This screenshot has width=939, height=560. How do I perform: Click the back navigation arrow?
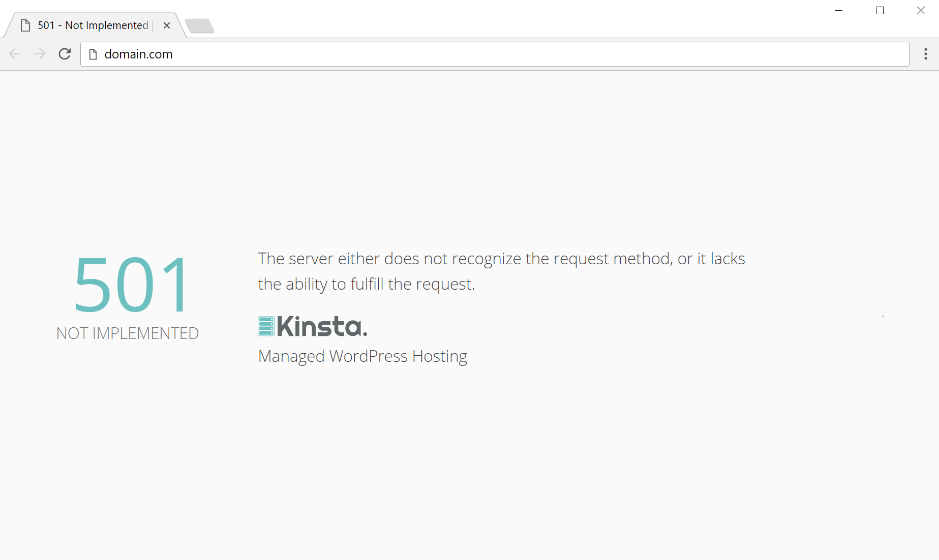14,54
